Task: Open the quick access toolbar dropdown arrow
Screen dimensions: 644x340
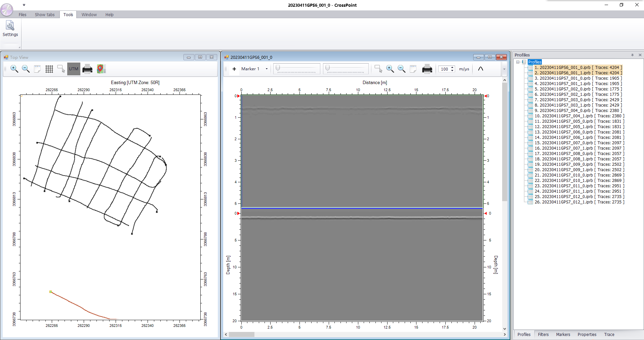Action: click(24, 5)
